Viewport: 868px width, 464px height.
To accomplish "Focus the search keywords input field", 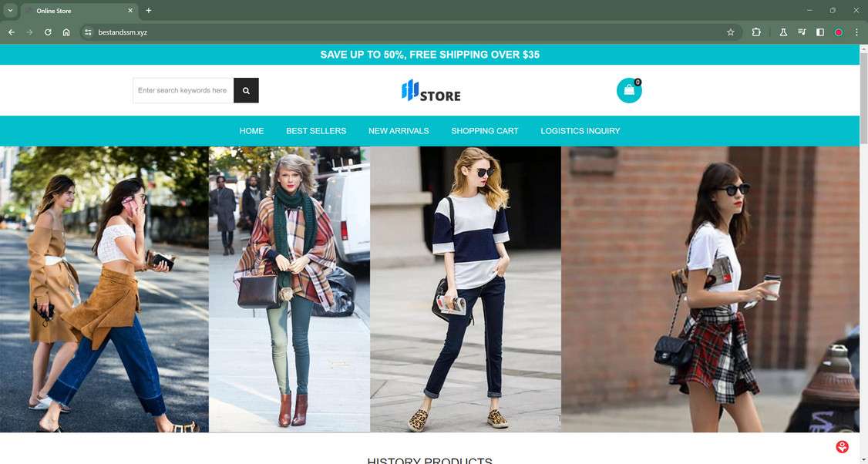I will coord(183,90).
